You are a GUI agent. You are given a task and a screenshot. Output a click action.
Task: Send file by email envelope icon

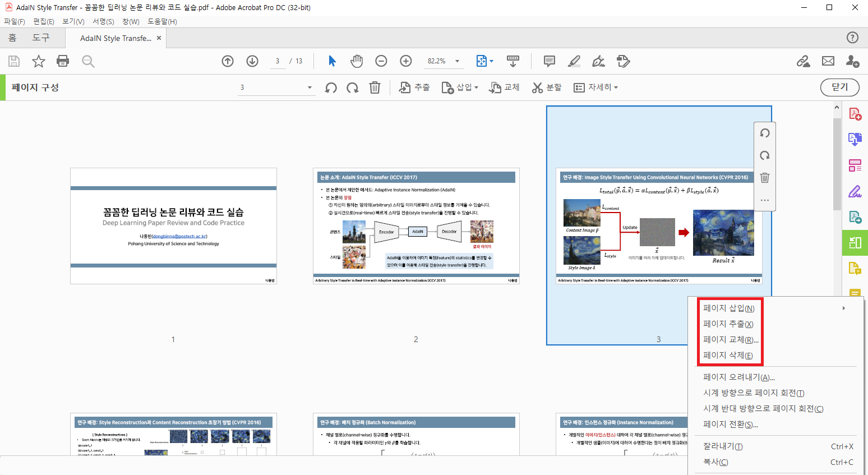[x=828, y=61]
